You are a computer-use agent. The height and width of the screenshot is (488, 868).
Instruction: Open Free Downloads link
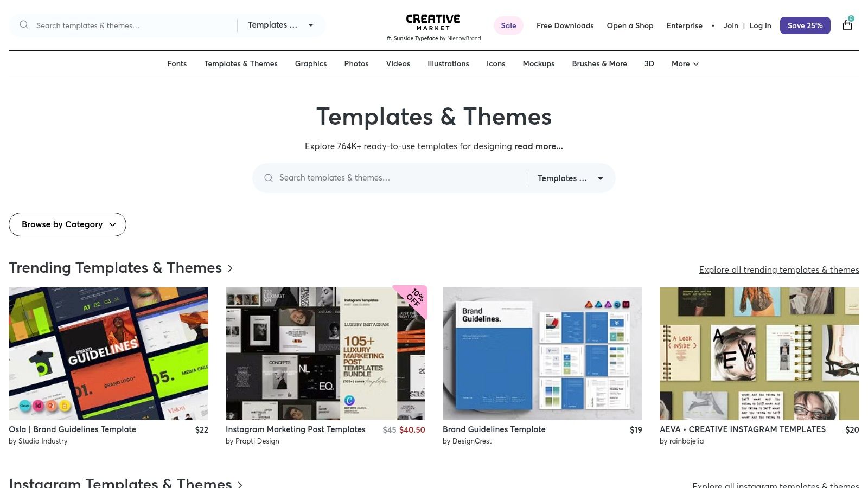(565, 25)
